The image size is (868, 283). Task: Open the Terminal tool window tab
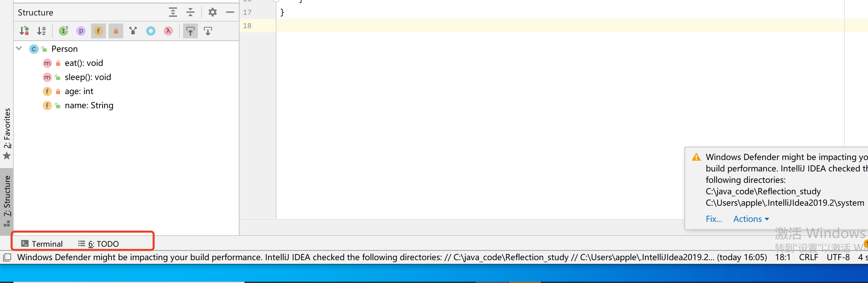42,244
